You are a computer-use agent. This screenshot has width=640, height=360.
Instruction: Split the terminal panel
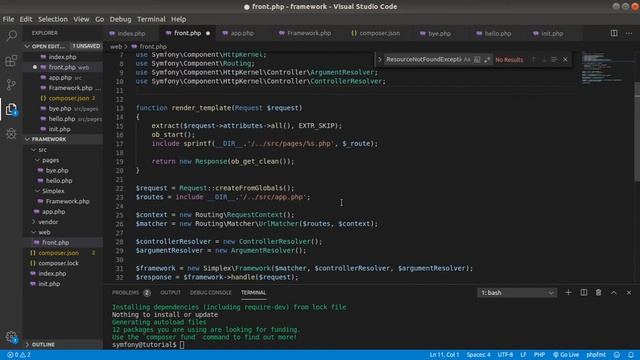tap(584, 292)
